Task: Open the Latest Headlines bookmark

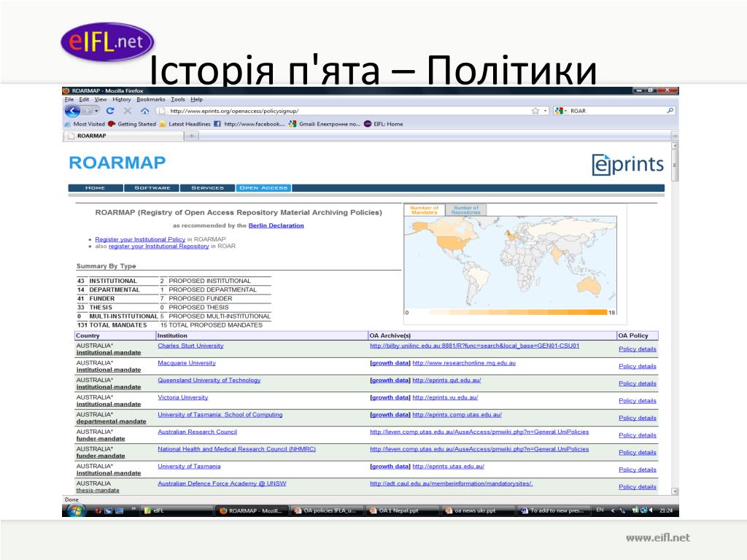Action: coord(185,124)
